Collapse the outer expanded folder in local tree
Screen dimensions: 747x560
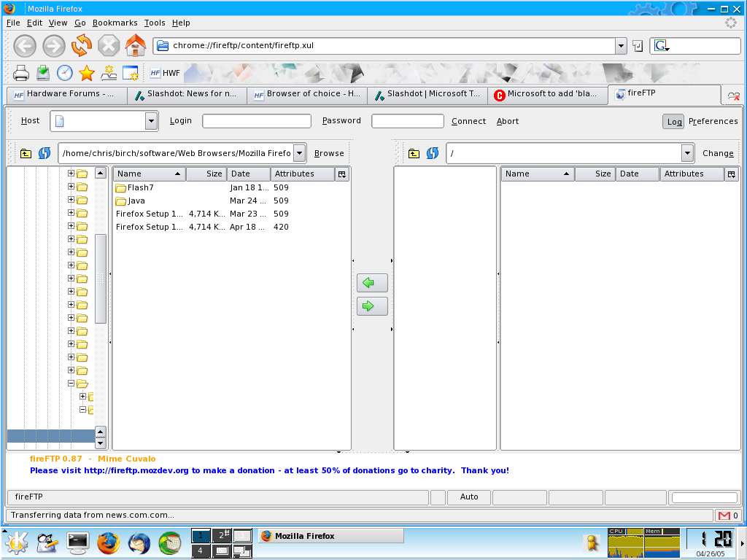[x=71, y=384]
